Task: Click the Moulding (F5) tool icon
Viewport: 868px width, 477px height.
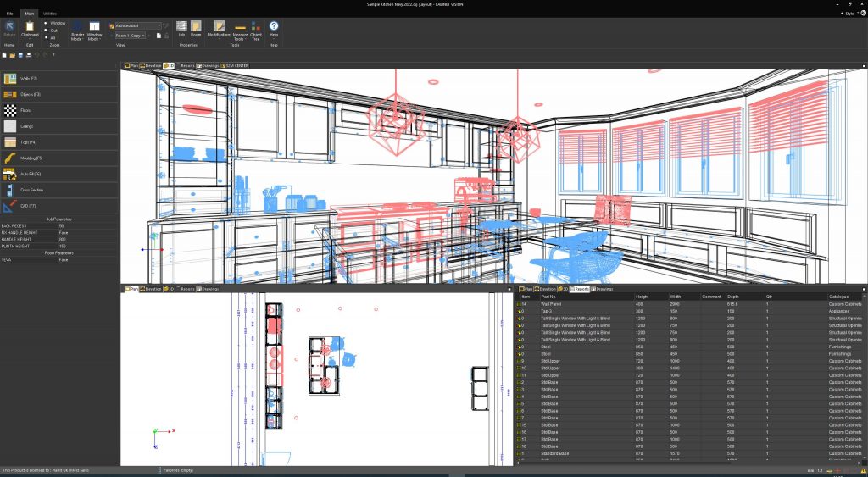Action: pyautogui.click(x=12, y=158)
